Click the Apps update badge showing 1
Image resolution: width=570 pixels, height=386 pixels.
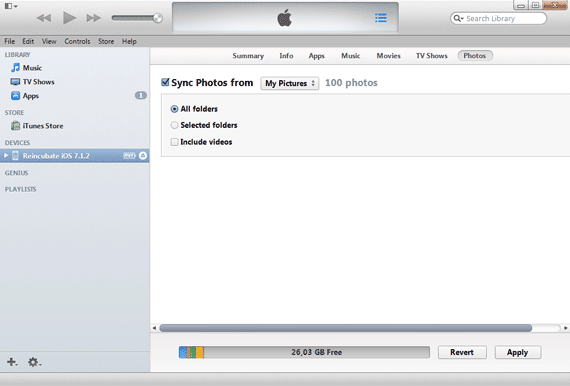(x=141, y=96)
